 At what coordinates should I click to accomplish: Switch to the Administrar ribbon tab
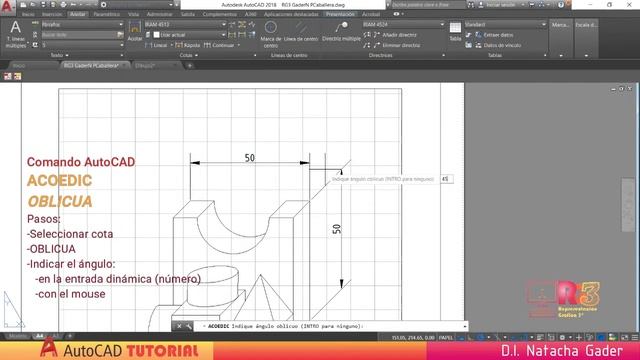(x=160, y=14)
